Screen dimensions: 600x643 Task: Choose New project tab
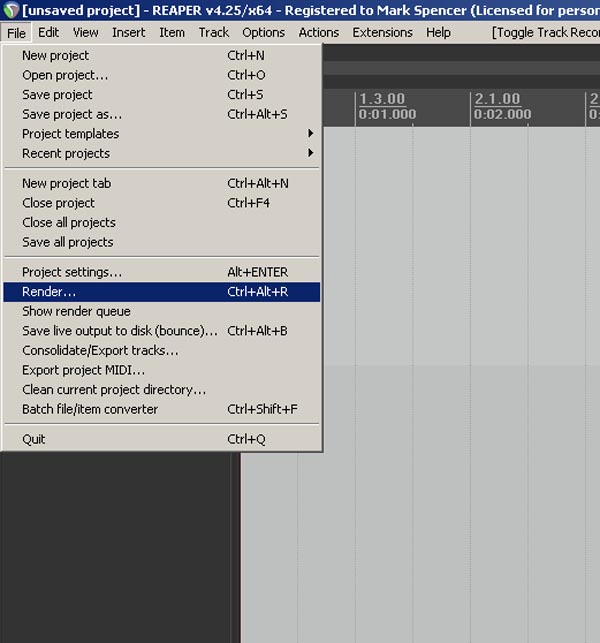[x=162, y=183]
